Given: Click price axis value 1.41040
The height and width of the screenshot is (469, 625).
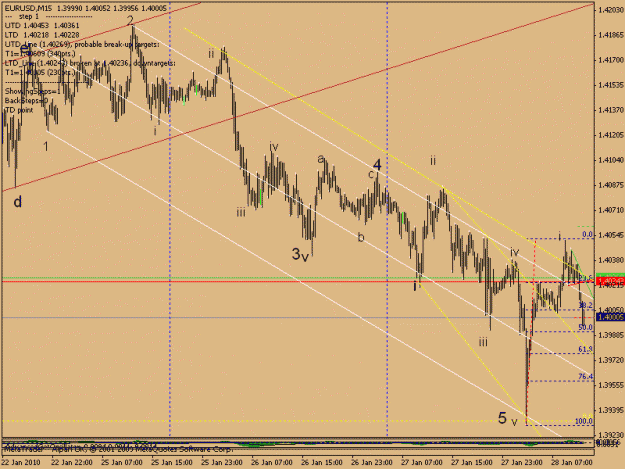Looking at the screenshot, I should click(x=611, y=160).
